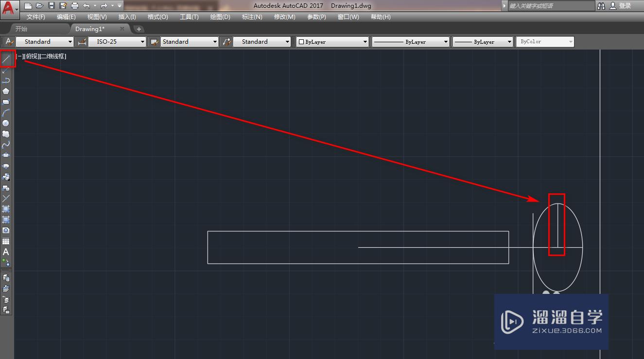Click the Undo arrow

[x=87, y=6]
